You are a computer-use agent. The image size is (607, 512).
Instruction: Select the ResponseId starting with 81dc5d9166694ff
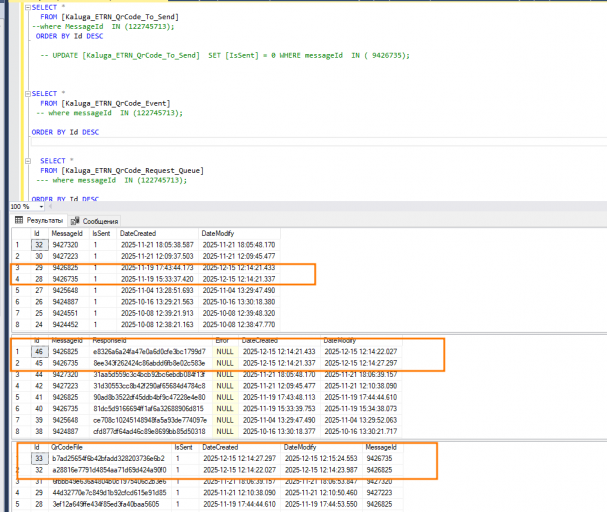coord(149,409)
